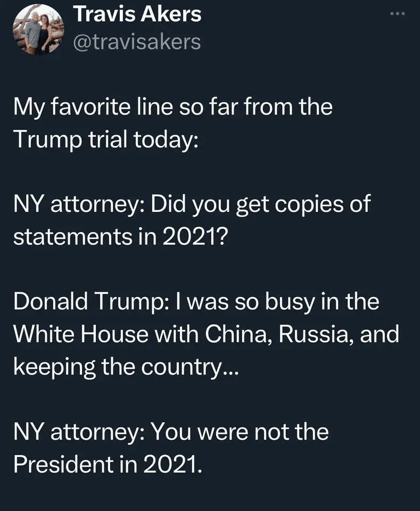420x511 pixels.
Task: Click the final "President in 2021." line
Action: (x=108, y=464)
